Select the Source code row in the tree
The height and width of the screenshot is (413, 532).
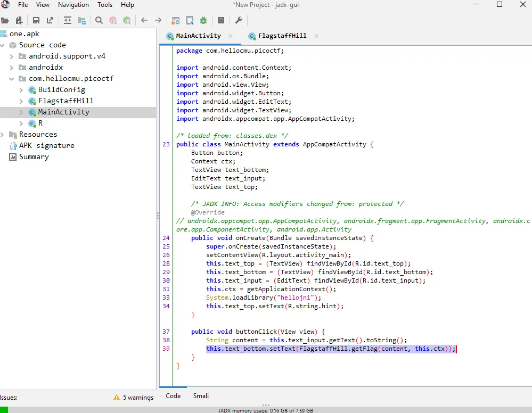click(x=43, y=45)
